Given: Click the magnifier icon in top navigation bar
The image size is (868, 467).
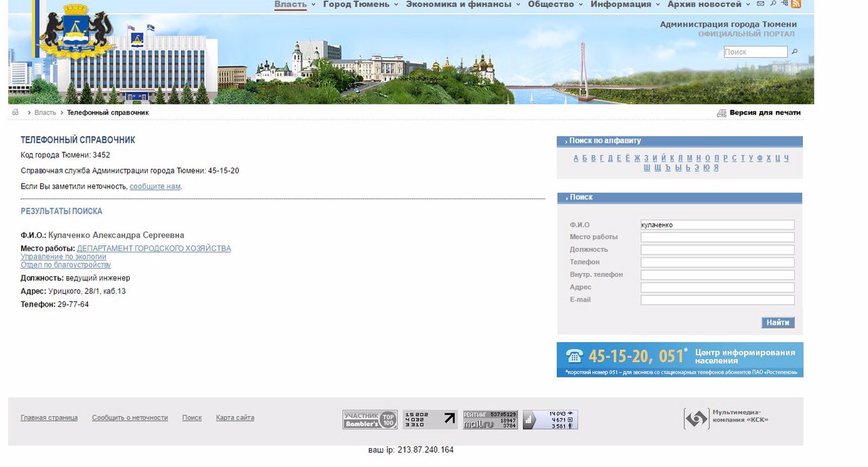Looking at the screenshot, I should point(773,3).
